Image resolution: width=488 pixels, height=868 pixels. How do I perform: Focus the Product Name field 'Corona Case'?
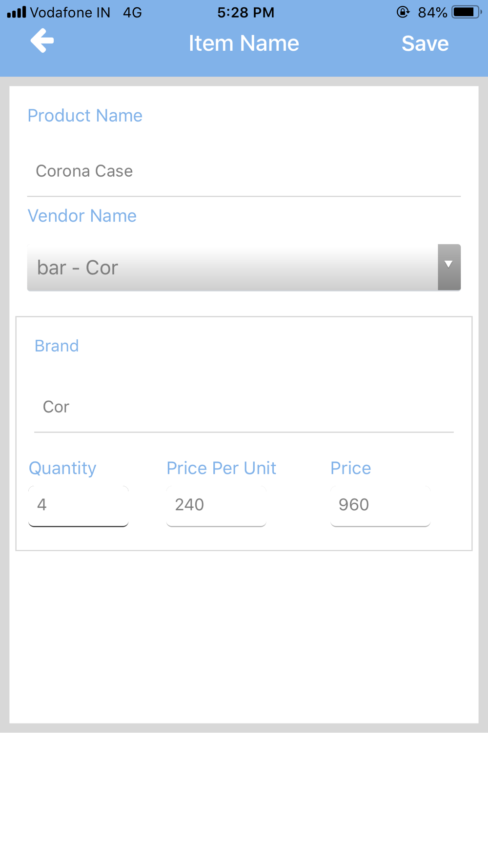[x=244, y=171]
